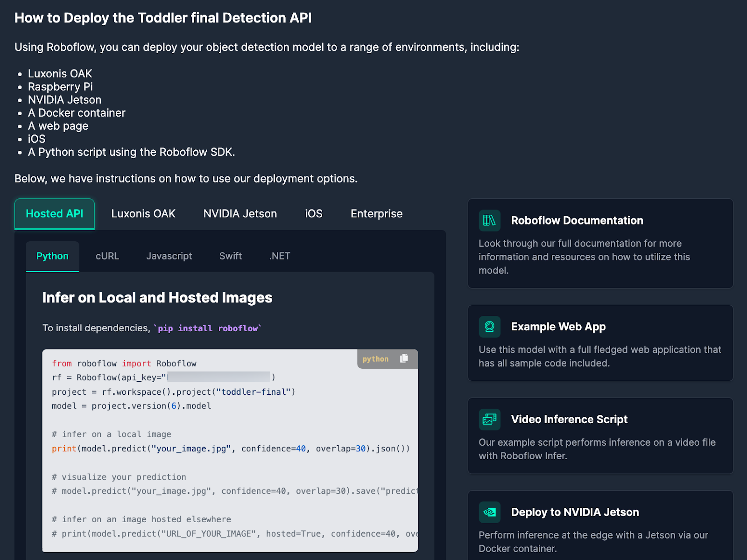Click the 'pip install roboflow' command text
The width and height of the screenshot is (747, 560).
(x=208, y=329)
